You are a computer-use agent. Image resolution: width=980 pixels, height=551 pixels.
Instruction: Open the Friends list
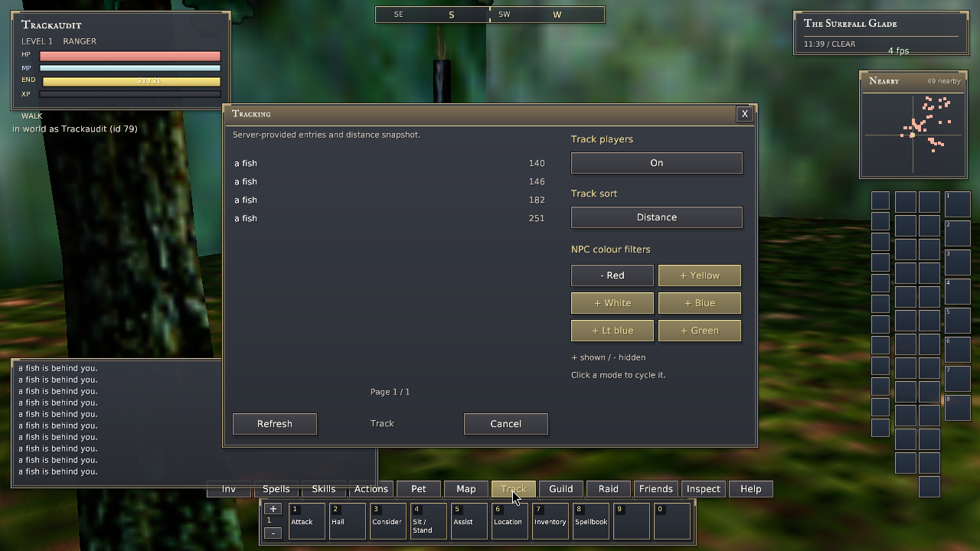point(656,489)
